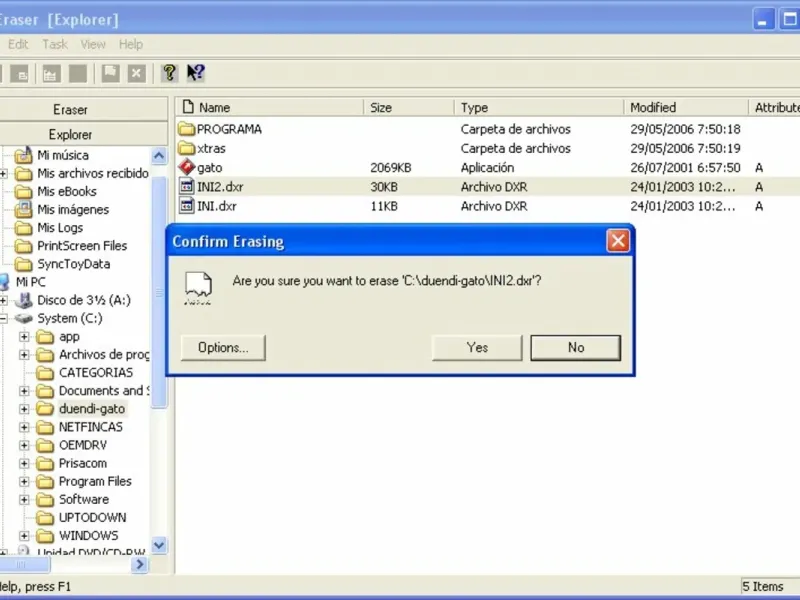Expand the NETFINCAS tree node

[x=24, y=427]
